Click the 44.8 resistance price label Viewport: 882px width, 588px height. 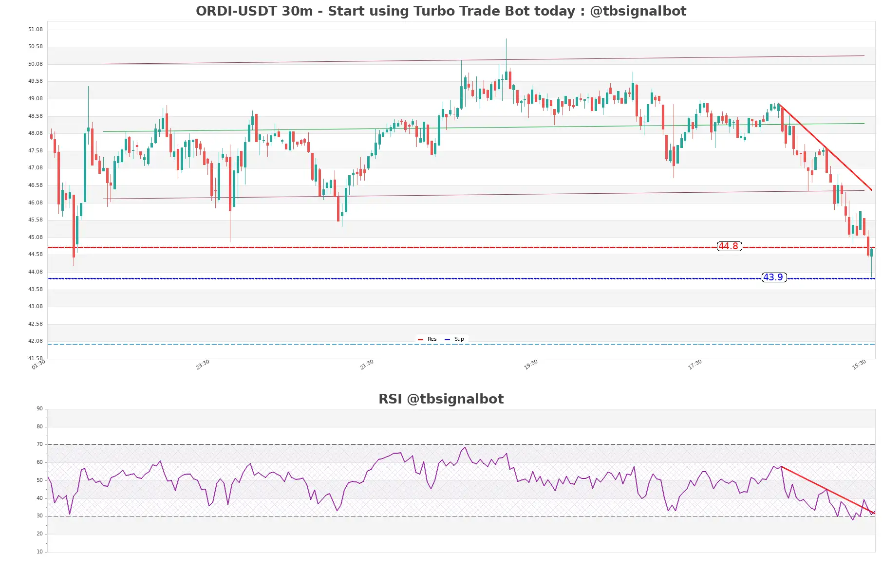[x=729, y=246]
